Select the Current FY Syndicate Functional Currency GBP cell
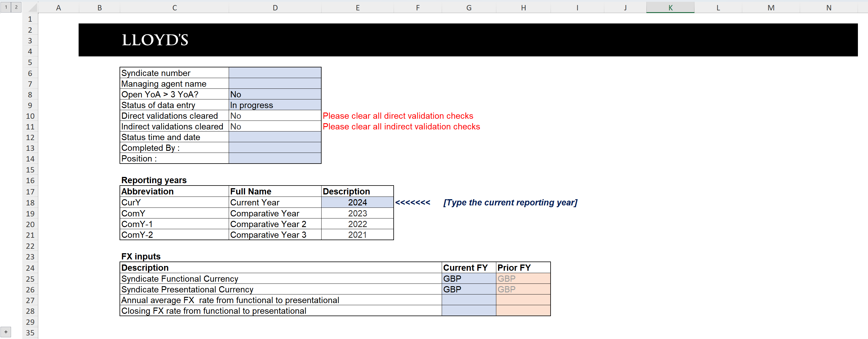The width and height of the screenshot is (868, 339). pos(468,278)
